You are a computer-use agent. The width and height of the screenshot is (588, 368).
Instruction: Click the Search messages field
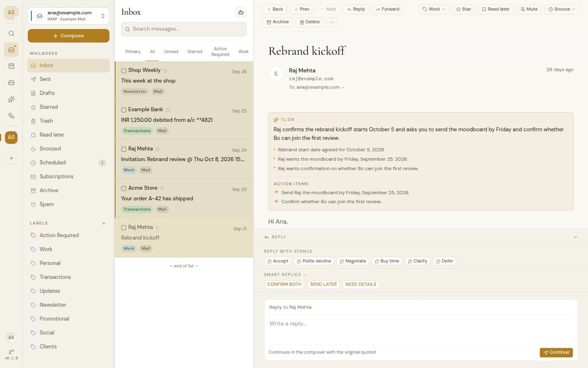pos(184,29)
